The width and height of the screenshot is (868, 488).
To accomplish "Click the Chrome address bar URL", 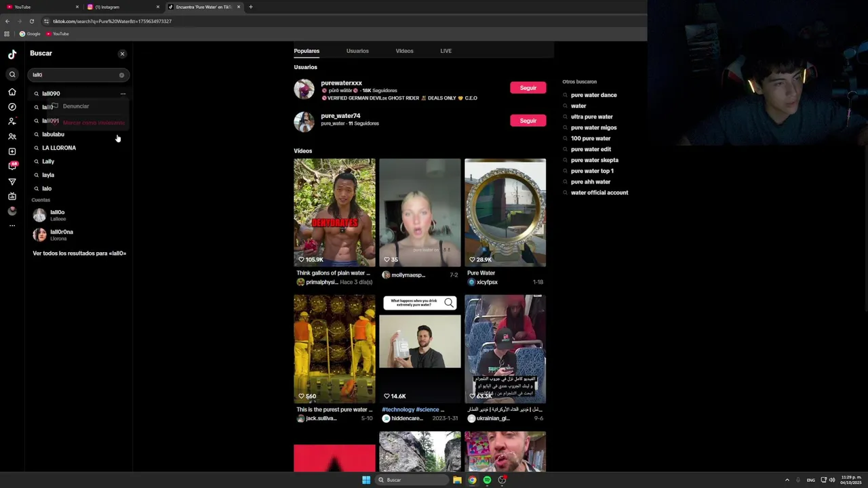I will click(x=112, y=21).
